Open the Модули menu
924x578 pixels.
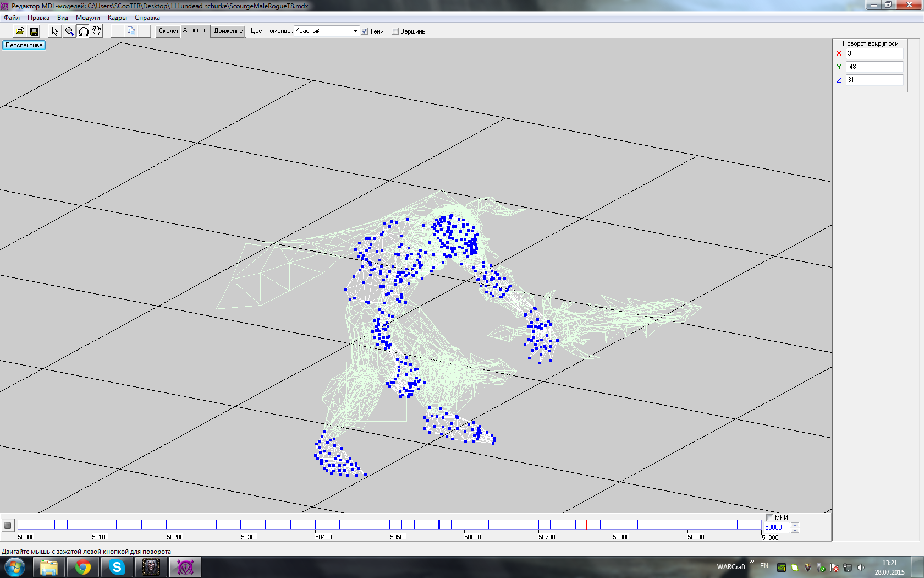88,18
